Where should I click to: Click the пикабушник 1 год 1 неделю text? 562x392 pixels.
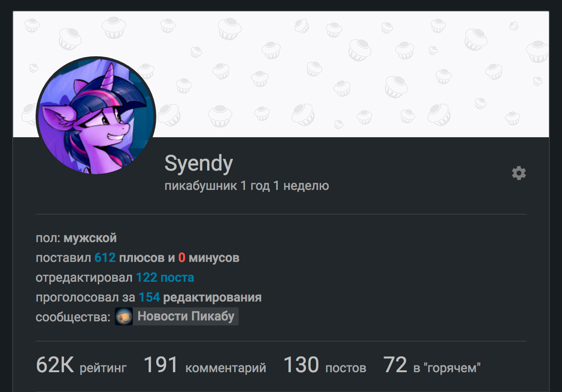click(x=247, y=185)
